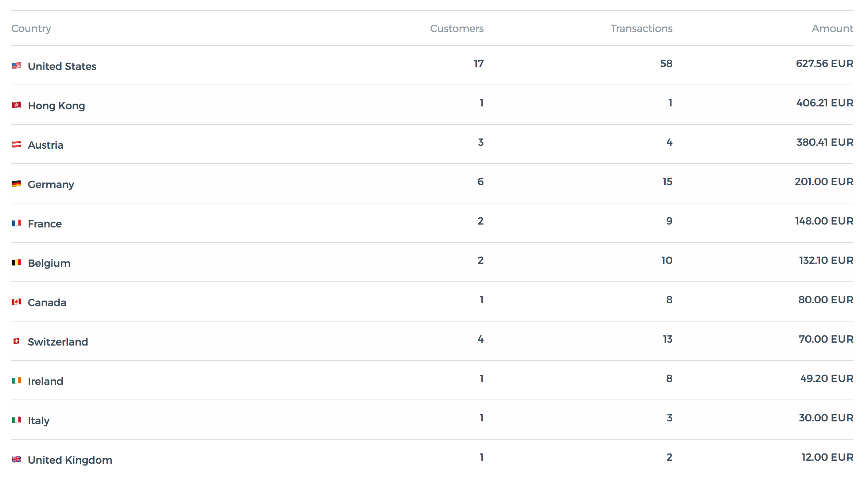Click the 132.10 EUR amount
Screen dimensions: 868x483
click(x=826, y=260)
